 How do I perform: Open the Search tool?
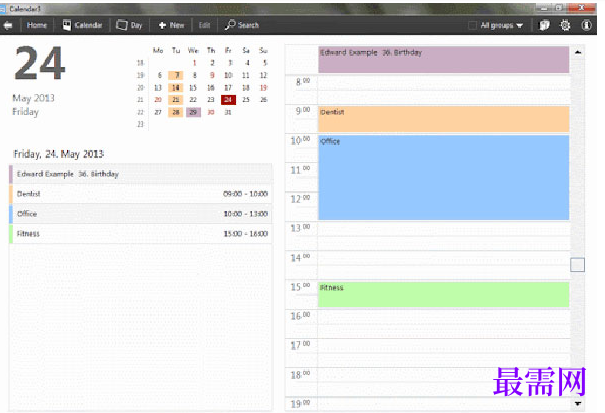coord(242,25)
